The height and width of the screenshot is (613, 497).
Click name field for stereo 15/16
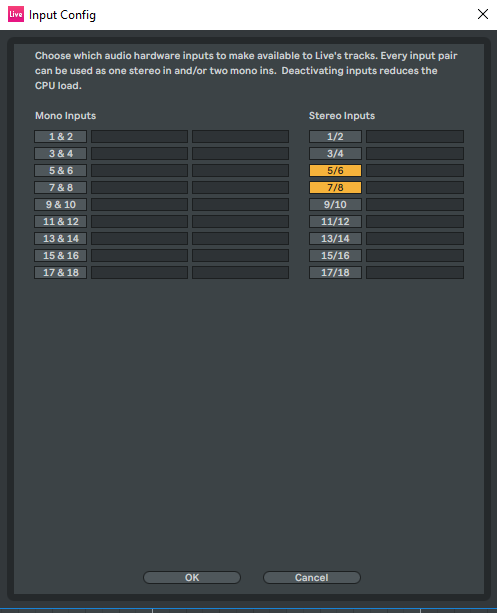[x=415, y=255]
